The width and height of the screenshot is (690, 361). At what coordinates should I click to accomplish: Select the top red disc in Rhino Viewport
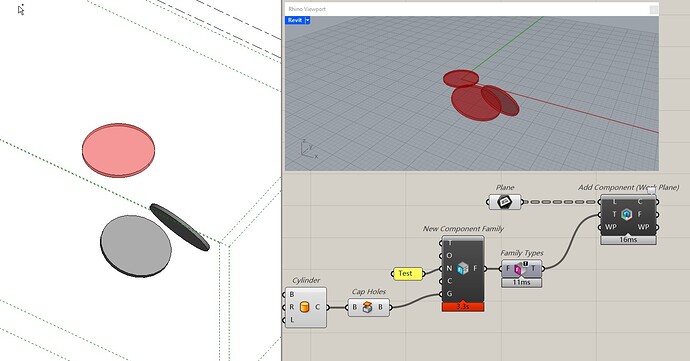coord(461,79)
